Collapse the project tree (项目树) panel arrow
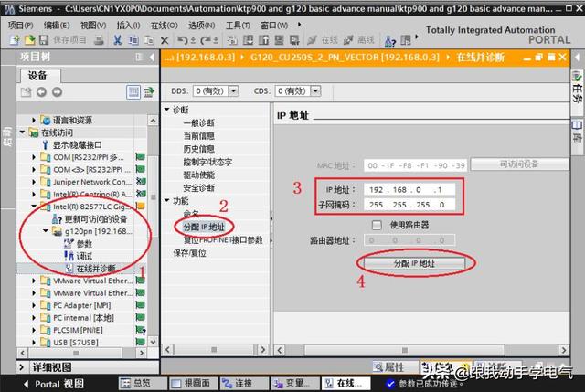This screenshot has height=392, width=585. coord(152,57)
